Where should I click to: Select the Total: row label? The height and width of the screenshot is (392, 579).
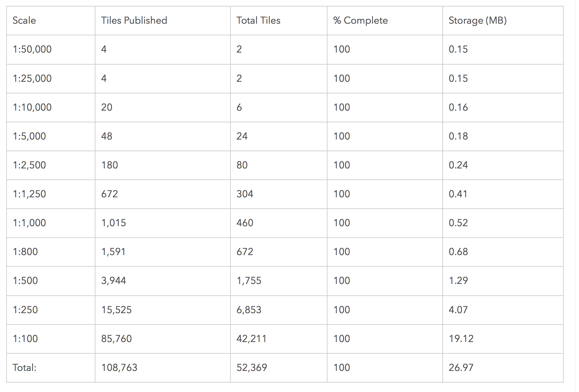point(25,368)
